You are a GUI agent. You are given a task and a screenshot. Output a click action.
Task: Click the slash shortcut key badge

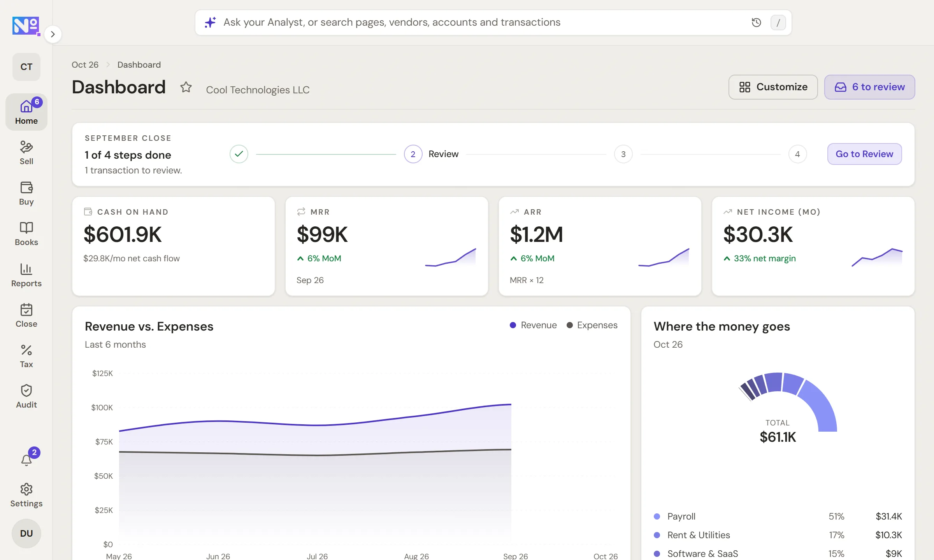tap(778, 23)
